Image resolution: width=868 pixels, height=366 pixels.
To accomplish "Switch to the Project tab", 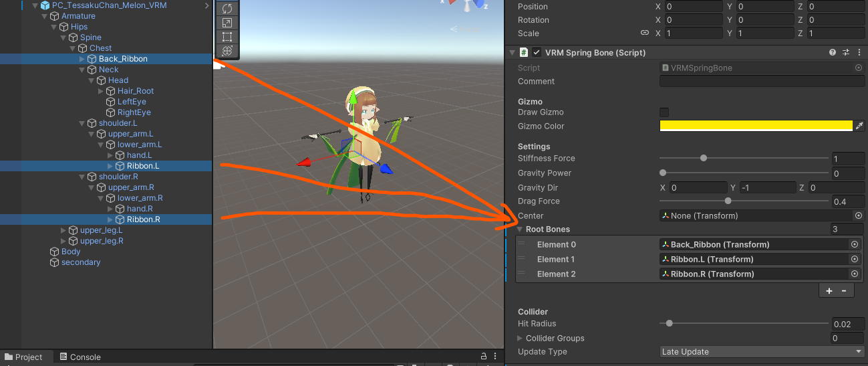I will tap(23, 357).
